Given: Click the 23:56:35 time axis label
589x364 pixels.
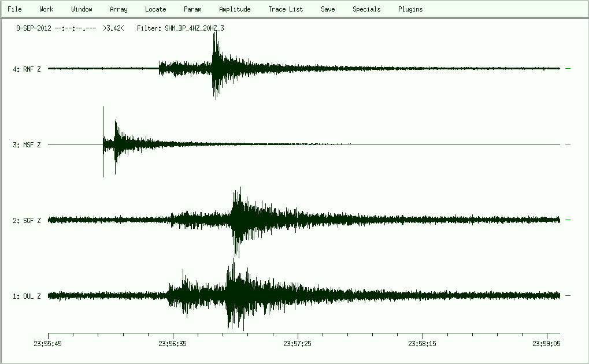Looking at the screenshot, I should [x=173, y=343].
